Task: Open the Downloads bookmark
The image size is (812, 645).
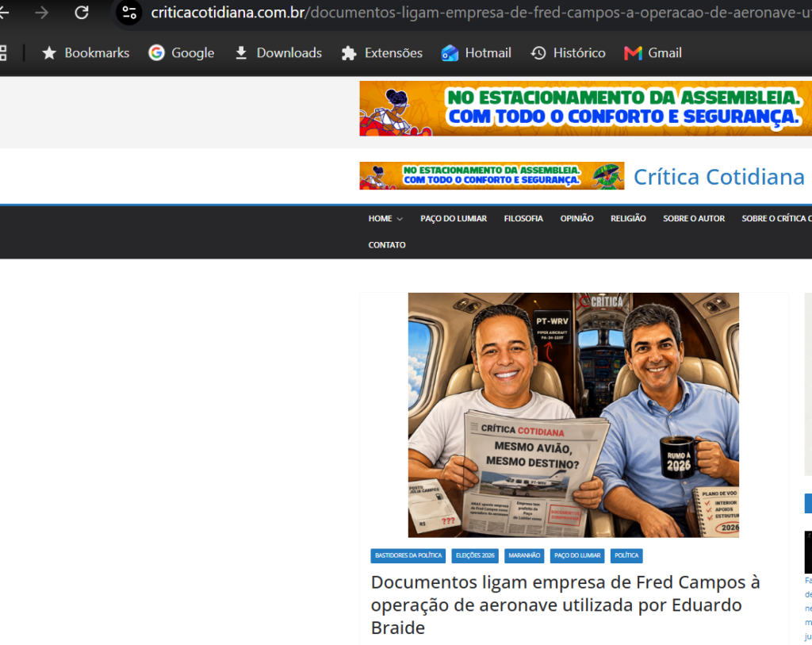Action: 278,53
